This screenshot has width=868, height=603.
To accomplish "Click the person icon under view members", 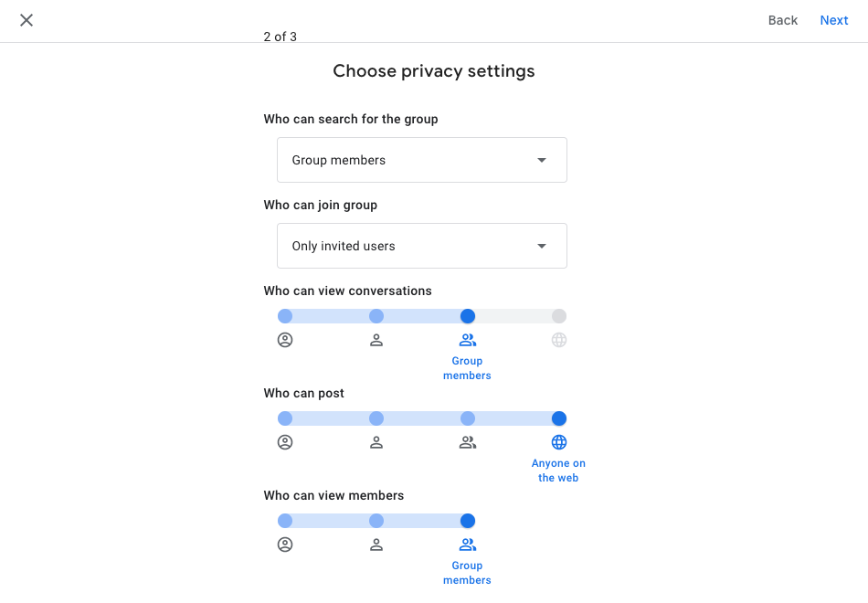I will coord(376,545).
